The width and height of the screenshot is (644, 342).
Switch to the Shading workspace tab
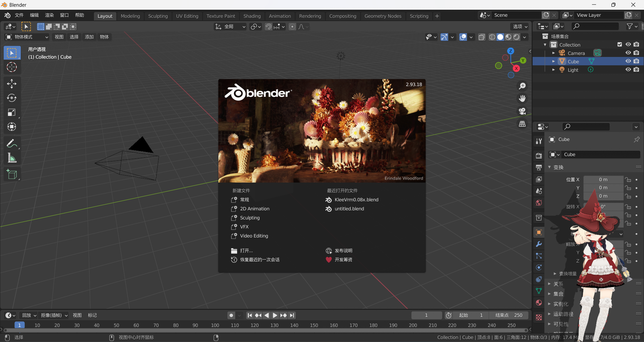pyautogui.click(x=252, y=16)
